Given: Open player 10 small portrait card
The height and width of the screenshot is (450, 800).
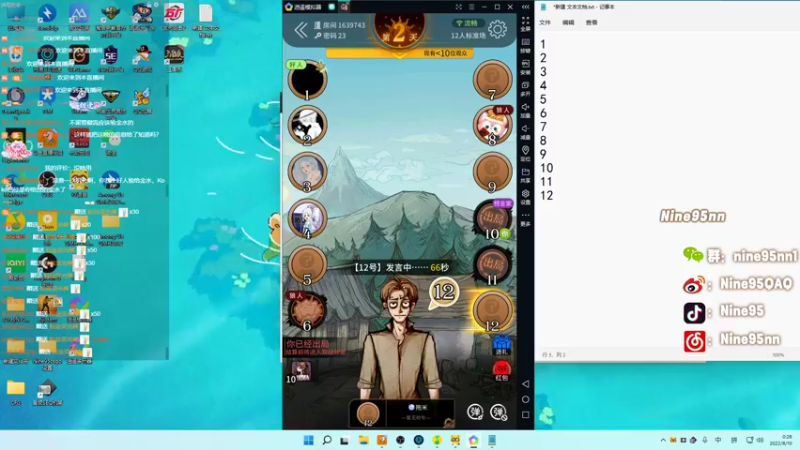Looking at the screenshot, I should pos(299,371).
